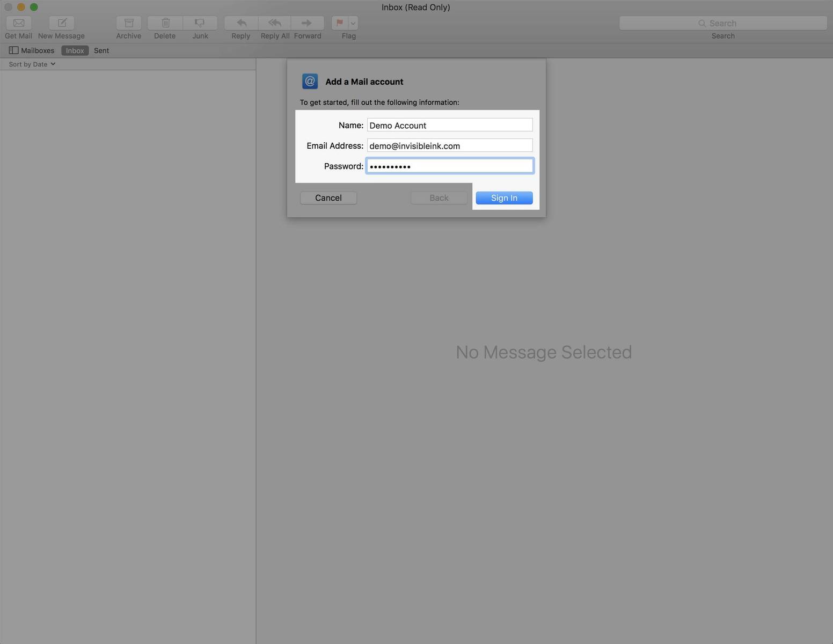This screenshot has height=644, width=833.
Task: Cancel the Add a Mail account dialog
Action: pyautogui.click(x=328, y=198)
